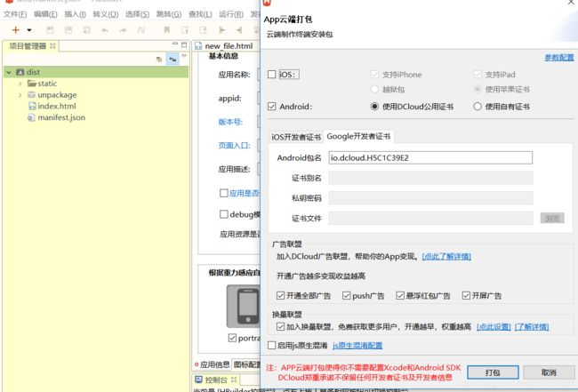Enable the iOS packaging checkbox
578x392 pixels.
pos(272,75)
